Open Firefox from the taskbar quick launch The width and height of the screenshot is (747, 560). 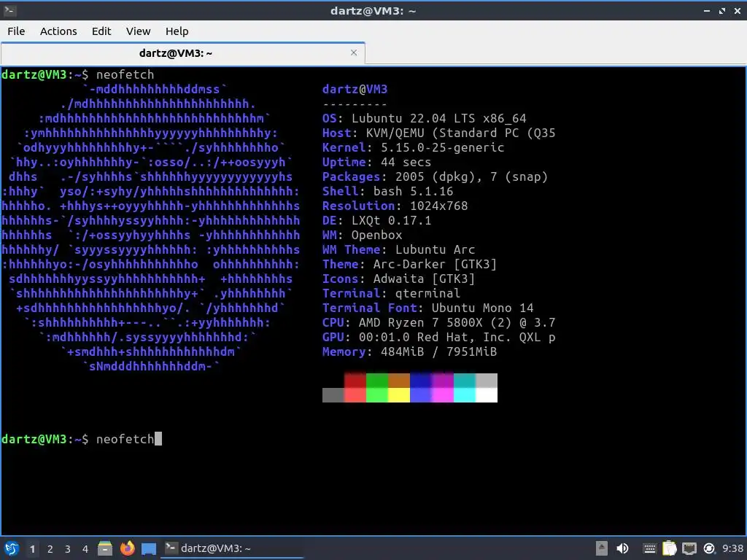tap(127, 548)
